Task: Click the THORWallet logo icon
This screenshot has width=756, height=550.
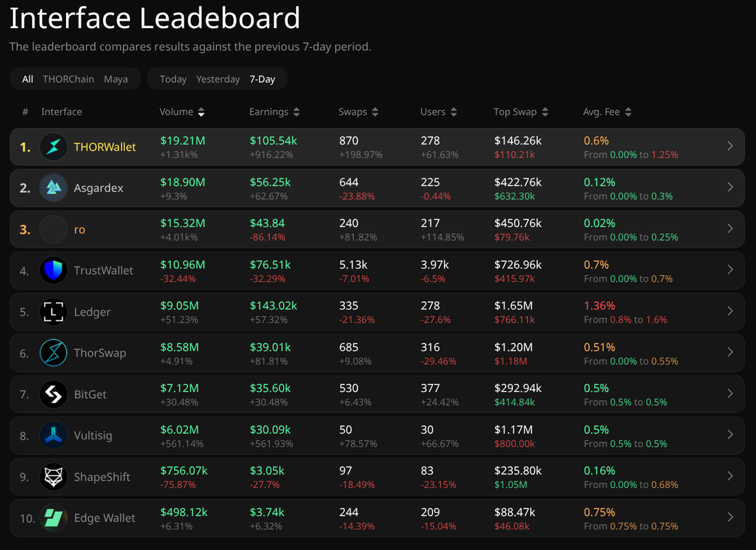Action: click(x=53, y=146)
